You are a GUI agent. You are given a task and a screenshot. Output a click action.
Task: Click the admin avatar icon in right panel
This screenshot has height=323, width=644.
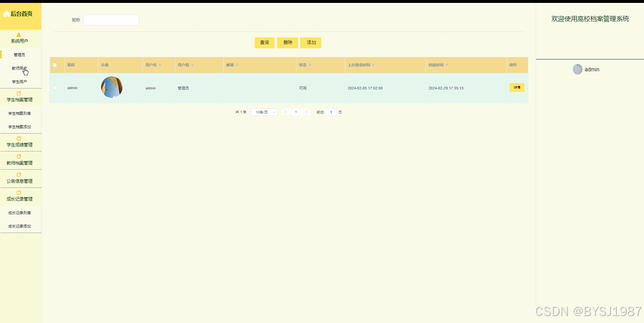point(578,69)
